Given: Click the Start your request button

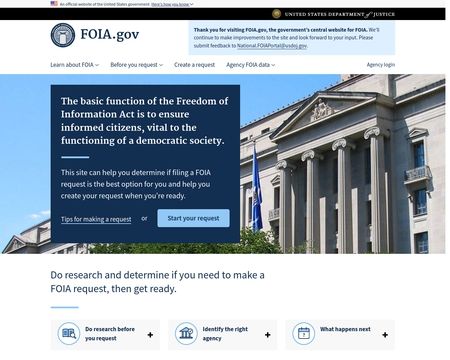Looking at the screenshot, I should pos(193,218).
